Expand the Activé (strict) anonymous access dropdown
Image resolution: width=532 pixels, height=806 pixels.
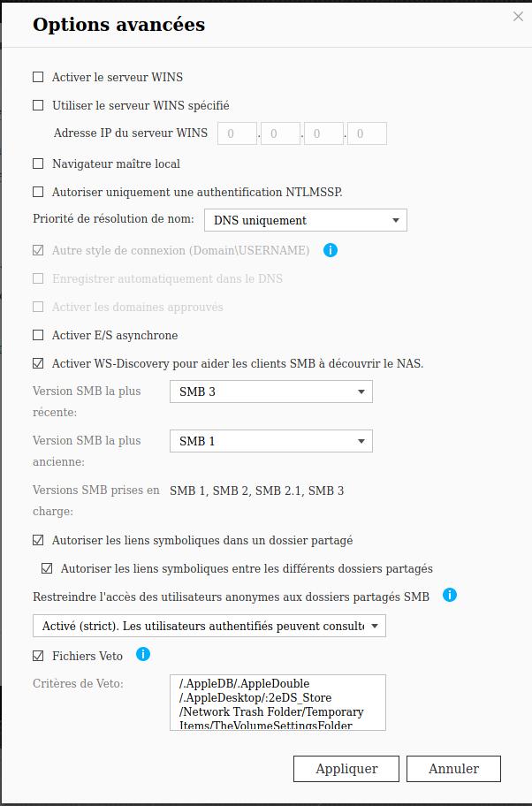tap(209, 626)
